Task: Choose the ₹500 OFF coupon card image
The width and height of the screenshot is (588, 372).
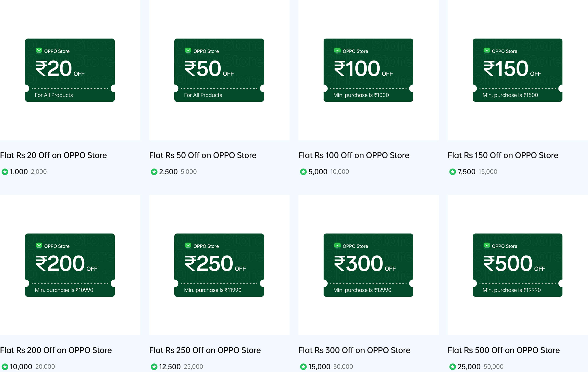Action: click(517, 265)
